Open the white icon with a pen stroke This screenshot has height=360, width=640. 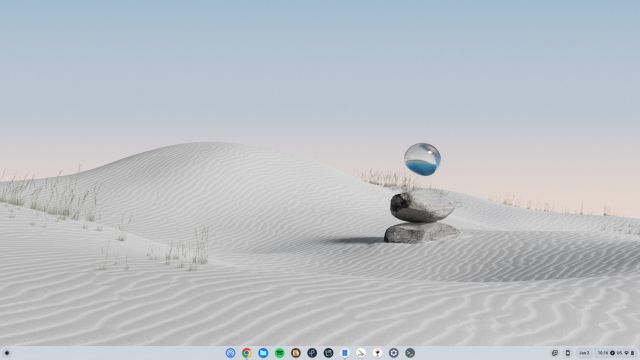361,353
